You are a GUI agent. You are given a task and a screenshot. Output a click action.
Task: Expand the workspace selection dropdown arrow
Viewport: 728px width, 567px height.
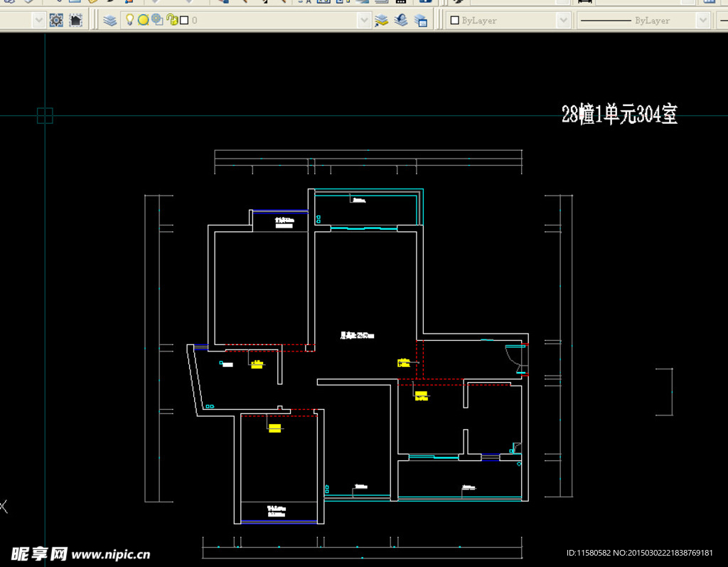tap(38, 21)
